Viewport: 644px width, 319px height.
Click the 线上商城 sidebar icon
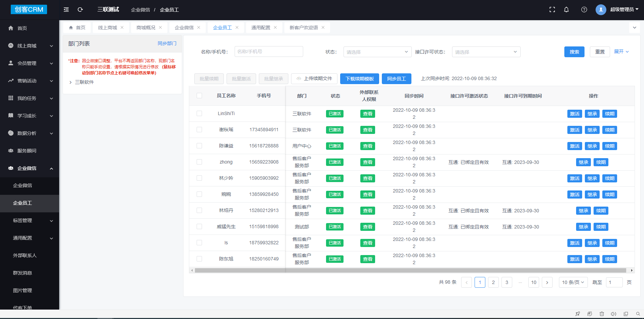pos(11,45)
